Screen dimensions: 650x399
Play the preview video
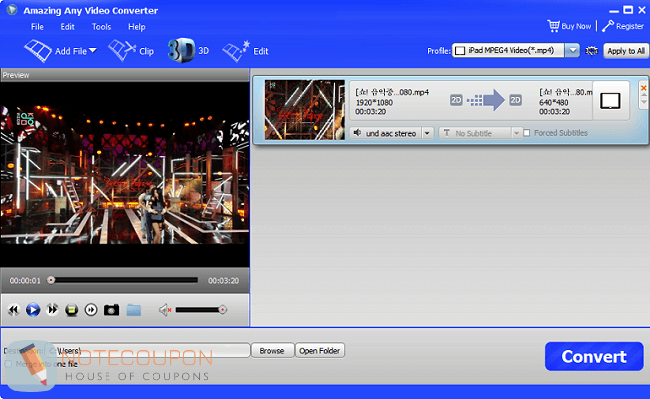coord(33,310)
